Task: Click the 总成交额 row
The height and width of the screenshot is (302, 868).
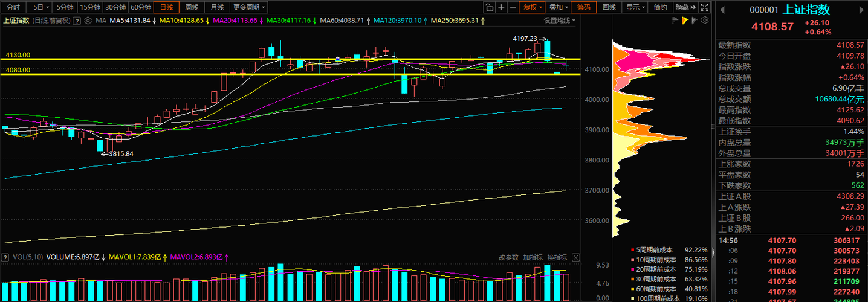Action: tap(791, 99)
